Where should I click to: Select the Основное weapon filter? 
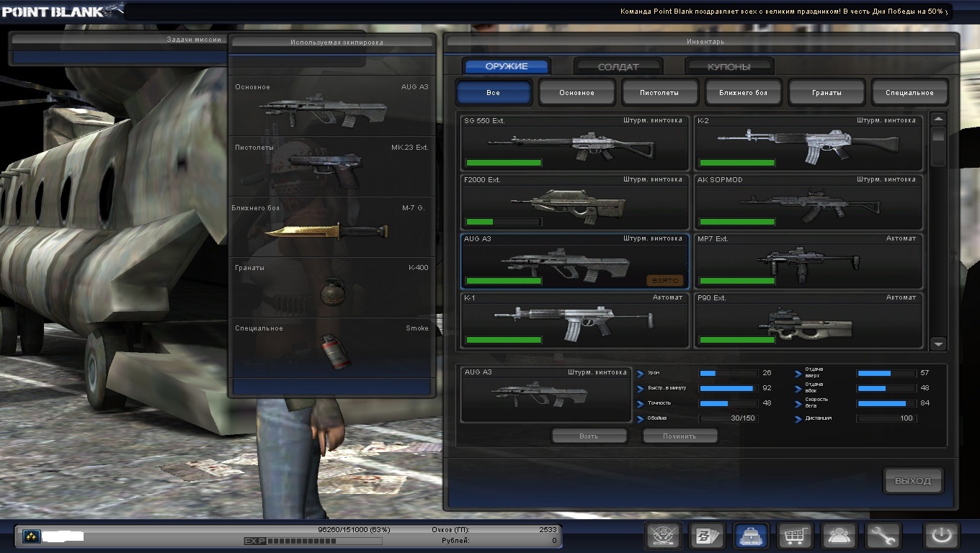pyautogui.click(x=577, y=93)
